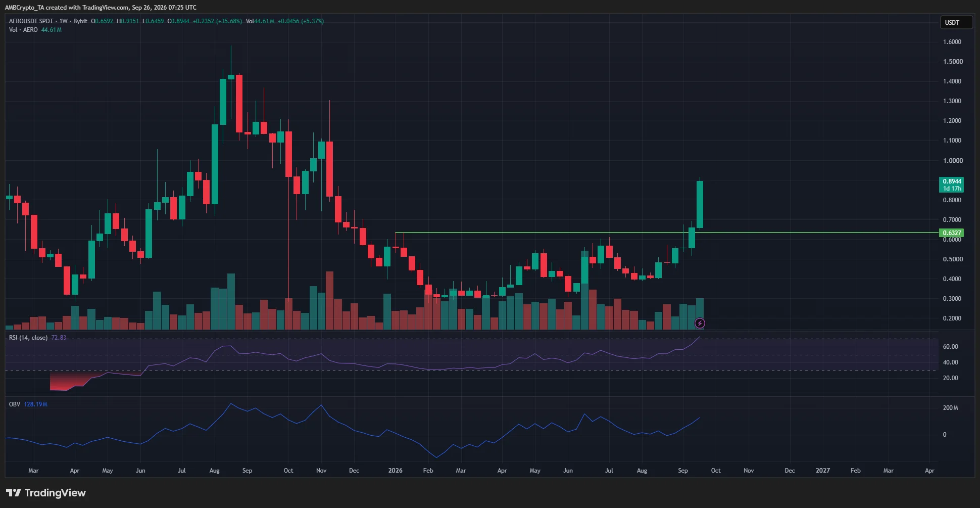Click the OBV value 128.19M readout
This screenshot has height=508, width=980.
[36, 404]
